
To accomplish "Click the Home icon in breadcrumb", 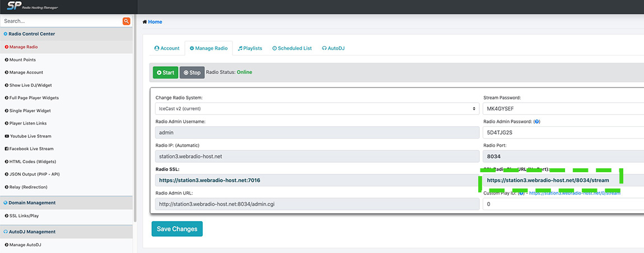I will coord(146,22).
